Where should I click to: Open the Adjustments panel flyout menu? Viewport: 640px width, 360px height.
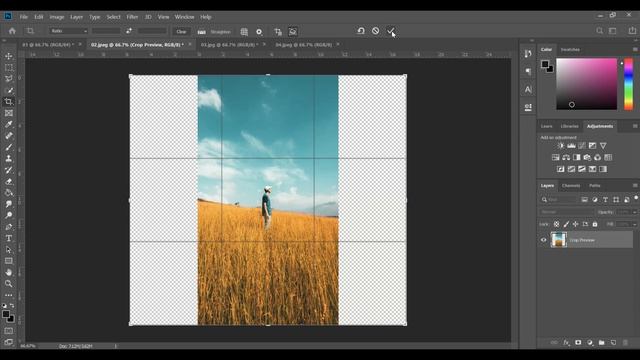pos(635,126)
